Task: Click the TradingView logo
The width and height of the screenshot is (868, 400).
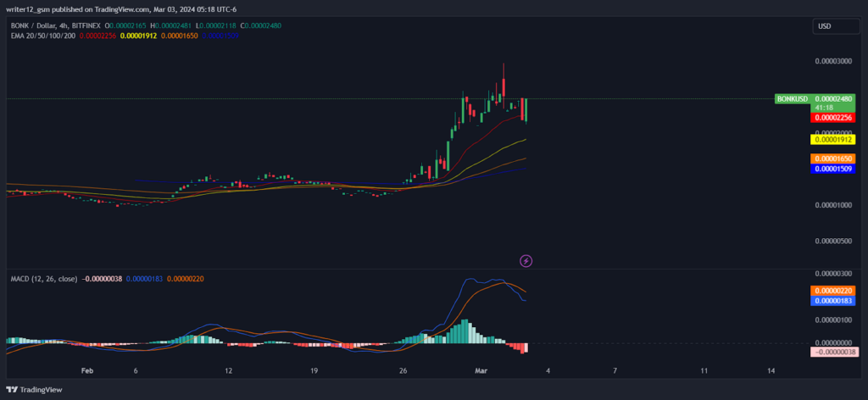Action: click(x=34, y=390)
